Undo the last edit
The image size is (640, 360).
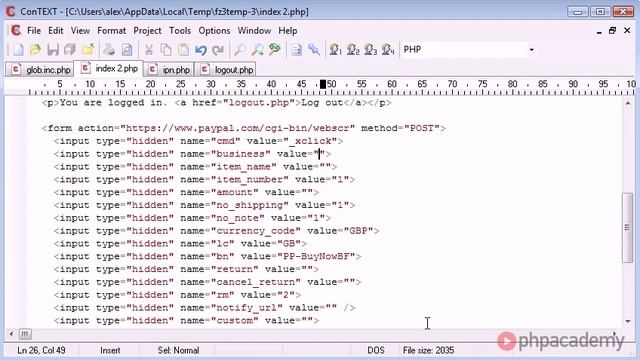[x=200, y=50]
